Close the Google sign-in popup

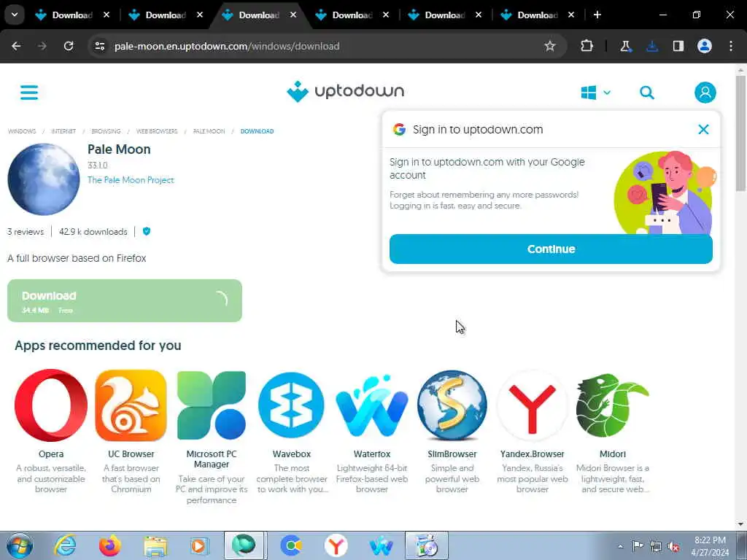click(703, 130)
